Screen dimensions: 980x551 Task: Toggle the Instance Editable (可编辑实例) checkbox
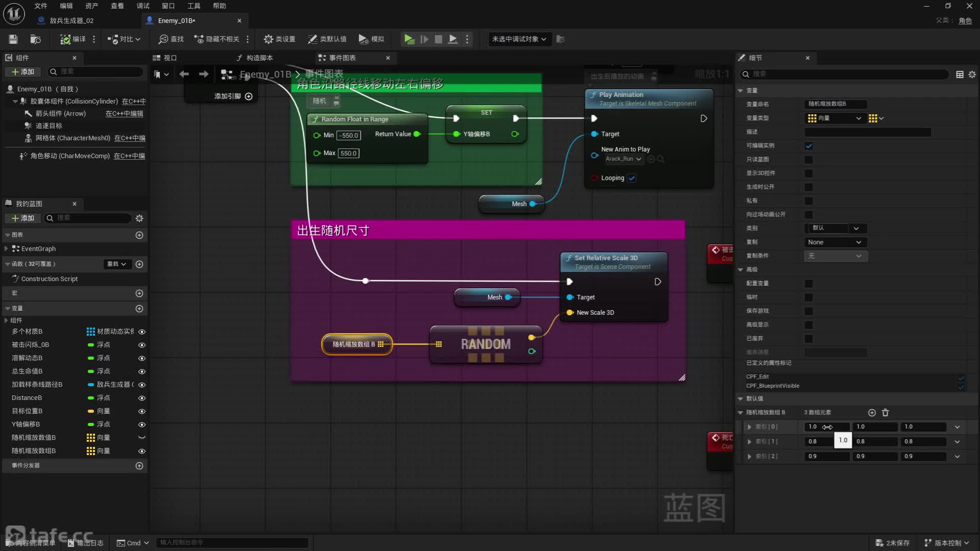[x=808, y=146]
